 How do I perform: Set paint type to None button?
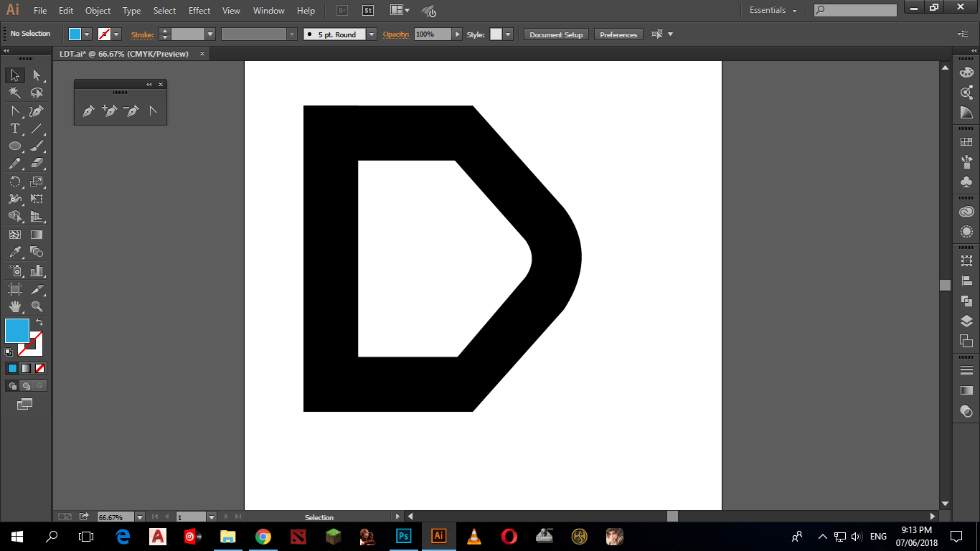(x=40, y=369)
